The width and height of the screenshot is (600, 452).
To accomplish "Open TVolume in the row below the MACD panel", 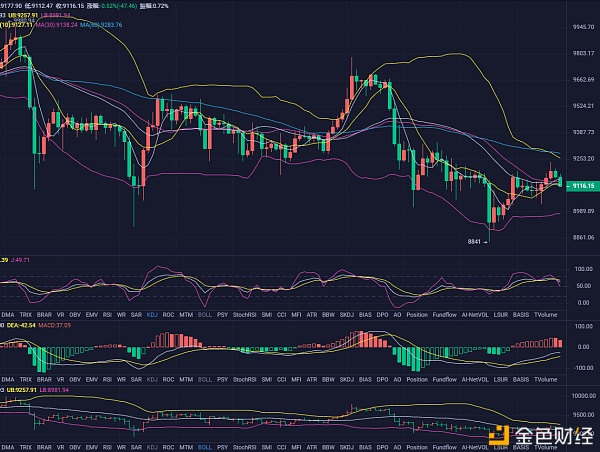I will pos(546,379).
